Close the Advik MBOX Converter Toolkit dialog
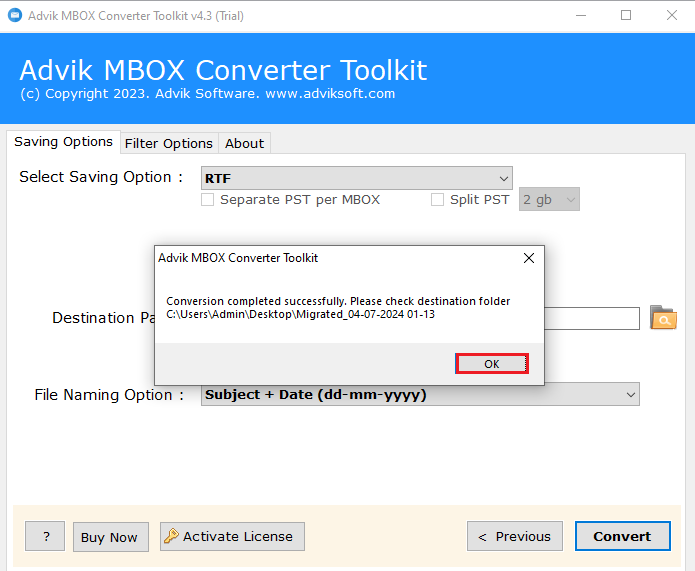 pyautogui.click(x=529, y=258)
